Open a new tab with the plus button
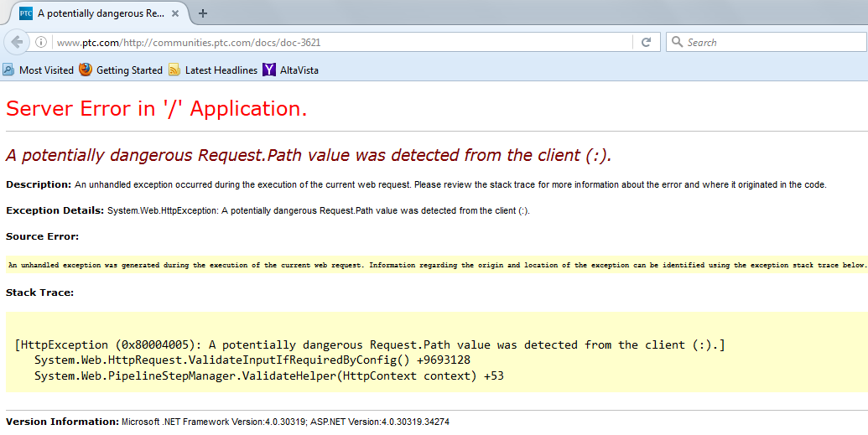868x435 pixels. tap(203, 13)
